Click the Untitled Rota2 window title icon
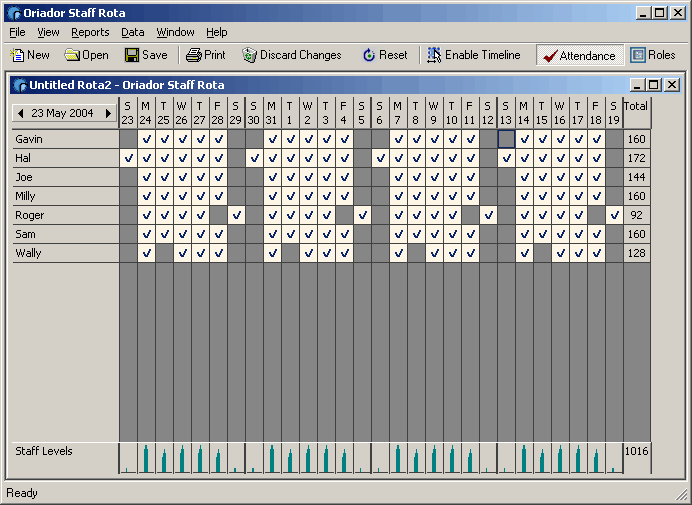This screenshot has width=692, height=505. pos(20,85)
